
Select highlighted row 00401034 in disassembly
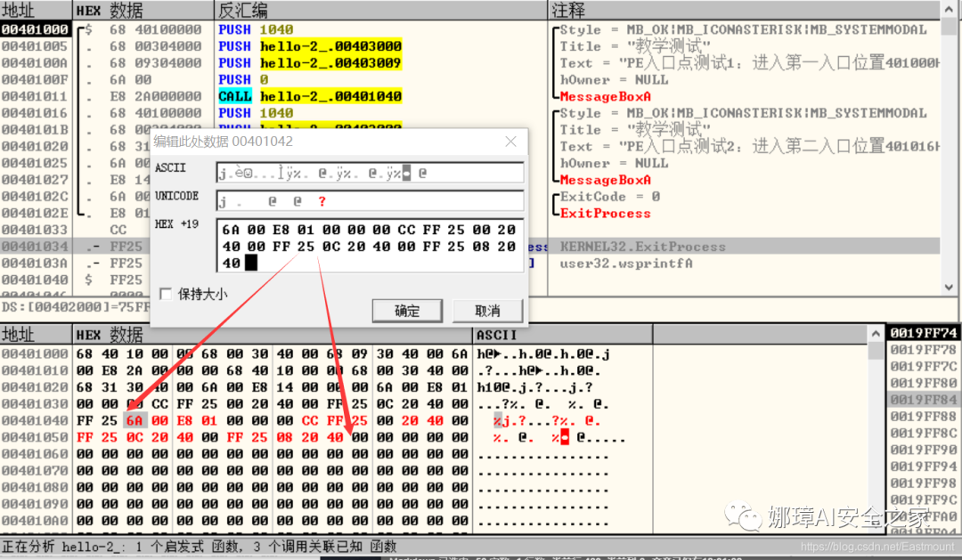tap(35, 247)
